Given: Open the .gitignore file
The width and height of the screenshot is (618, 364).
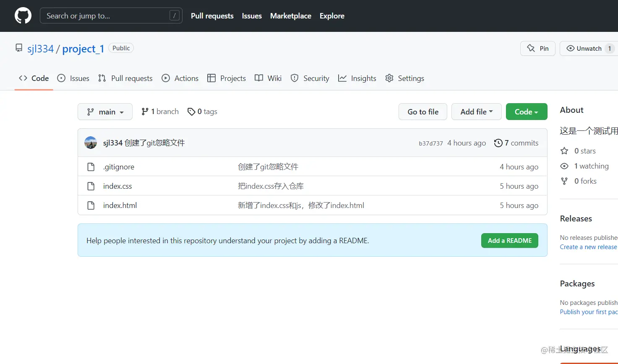Looking at the screenshot, I should pos(119,167).
